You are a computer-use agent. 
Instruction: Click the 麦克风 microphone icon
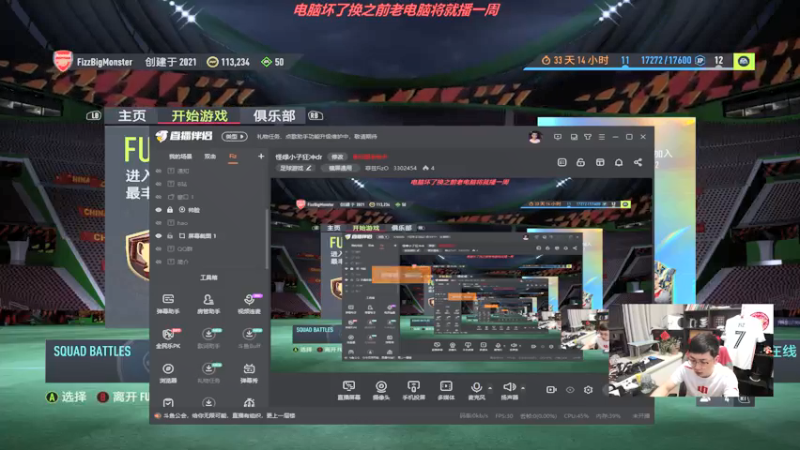click(476, 390)
